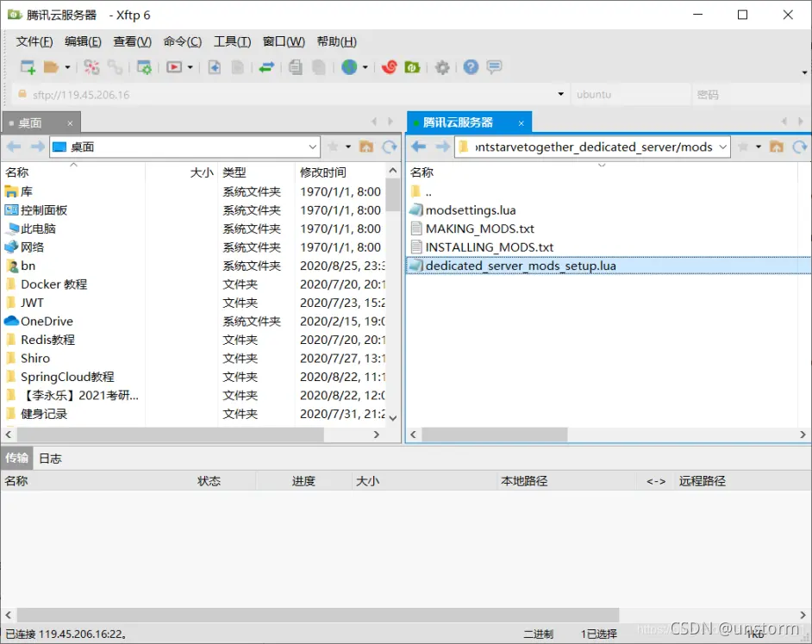
Task: Click the Disconnect link toolbar icon
Action: [115, 67]
